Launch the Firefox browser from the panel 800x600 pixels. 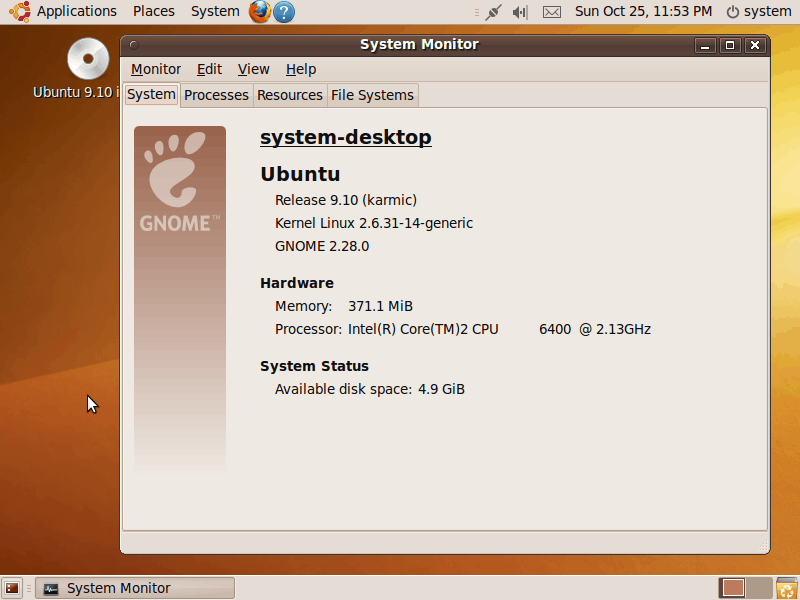tap(260, 11)
